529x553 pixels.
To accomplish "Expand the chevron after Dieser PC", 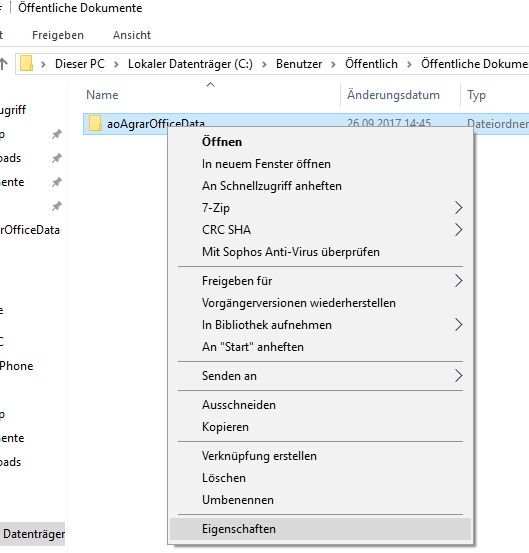I will 116,64.
